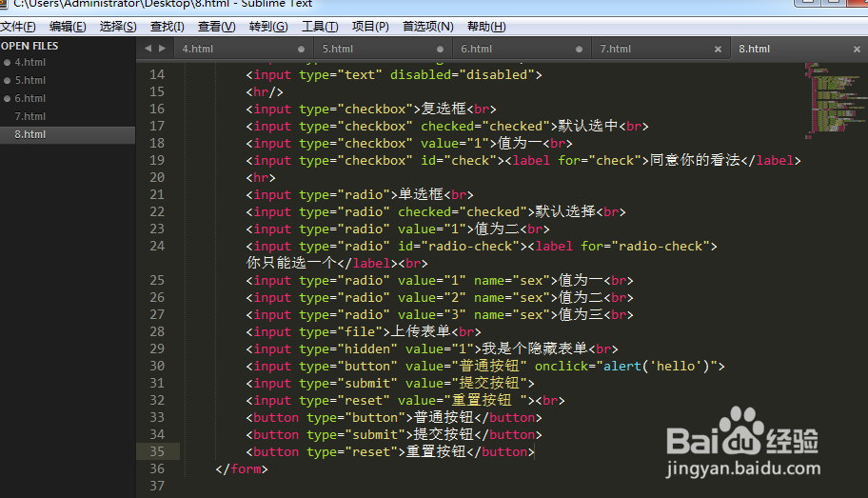868x498 pixels.
Task: Click the <hr/> tag on line 15
Action: pyautogui.click(x=265, y=92)
